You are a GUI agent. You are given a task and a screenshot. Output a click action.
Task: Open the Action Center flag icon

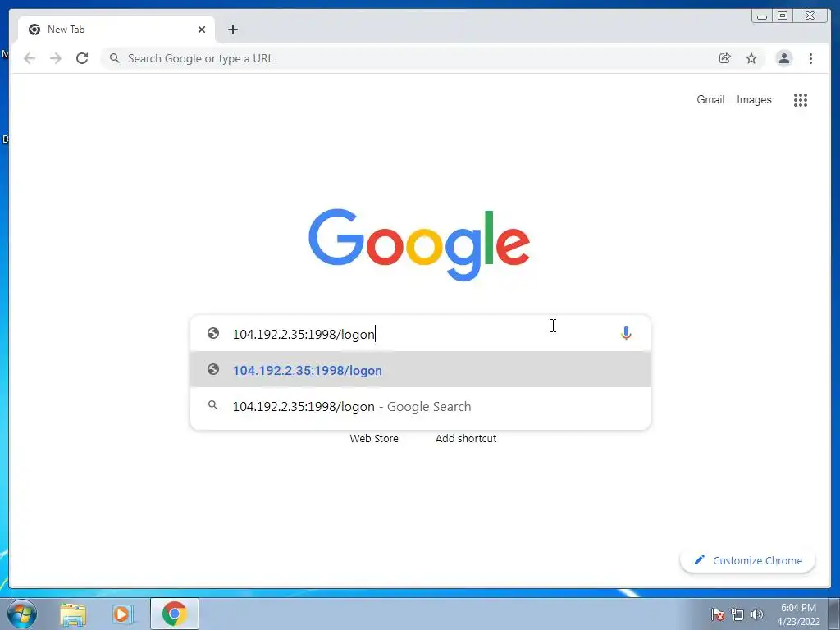tap(718, 614)
